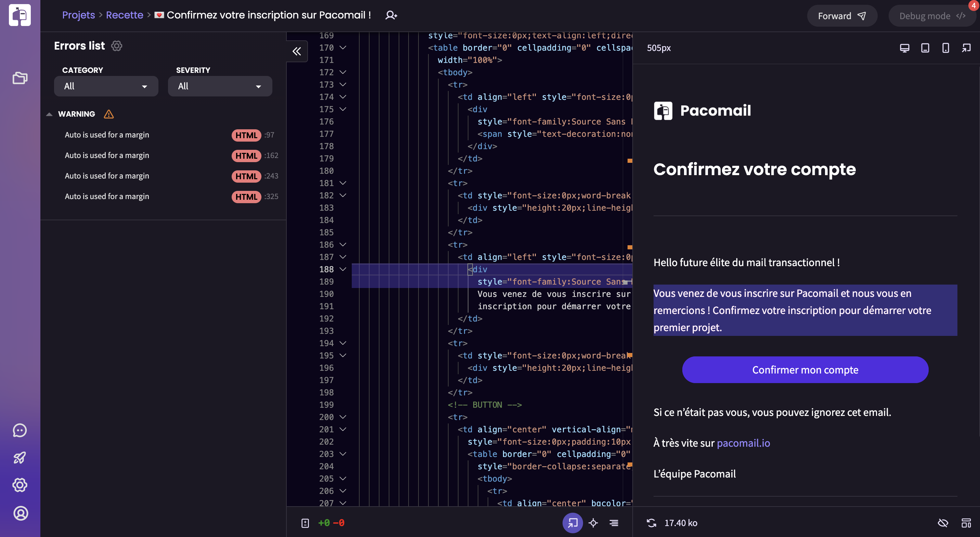Click the +0 additions counter
The height and width of the screenshot is (537, 980).
click(x=324, y=523)
